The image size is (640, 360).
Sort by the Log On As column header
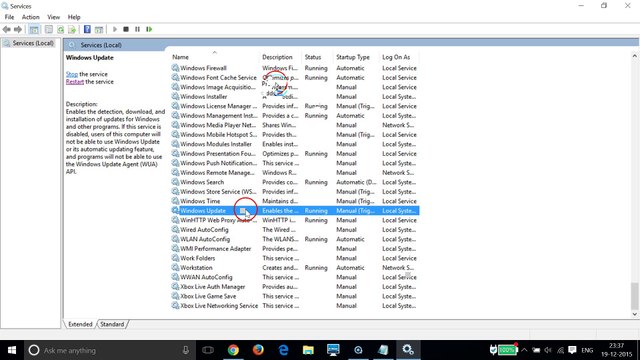[399, 57]
